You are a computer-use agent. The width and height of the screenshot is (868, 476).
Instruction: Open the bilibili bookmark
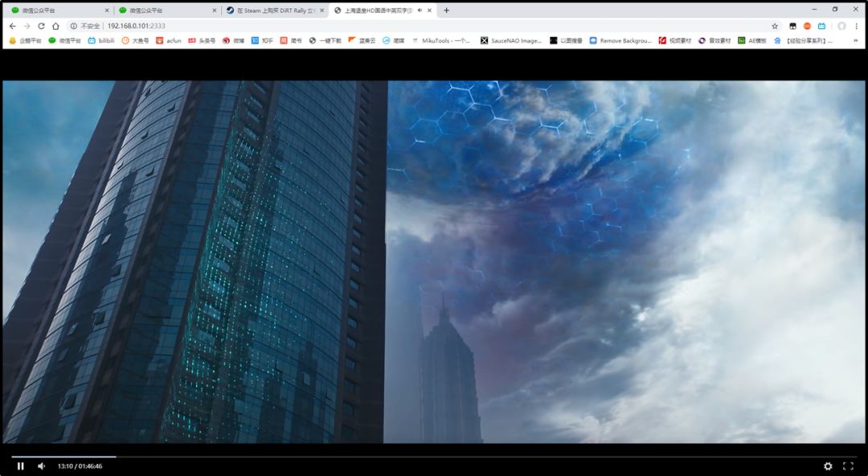coord(102,40)
